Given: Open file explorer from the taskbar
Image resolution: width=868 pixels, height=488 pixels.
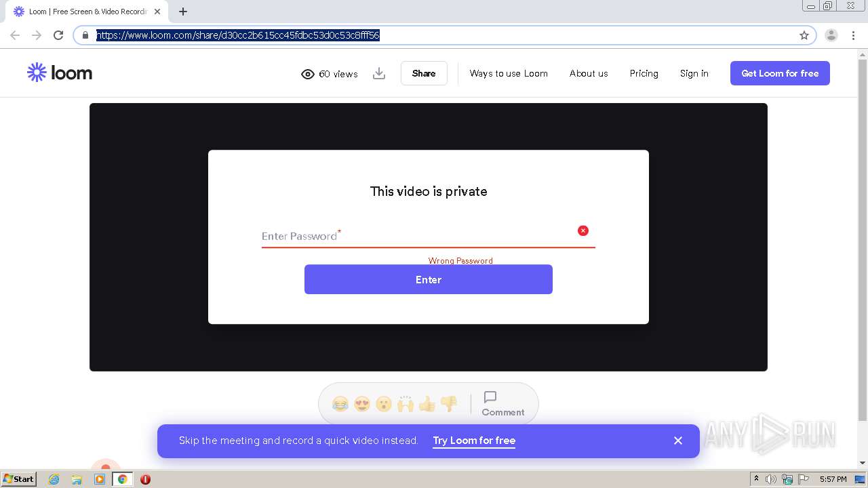Looking at the screenshot, I should tap(77, 479).
